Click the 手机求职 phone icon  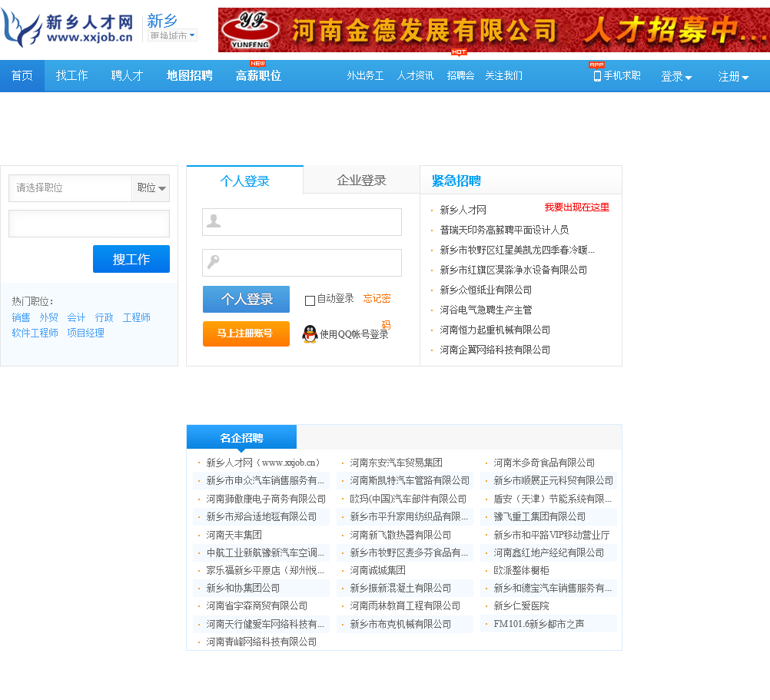pyautogui.click(x=597, y=76)
